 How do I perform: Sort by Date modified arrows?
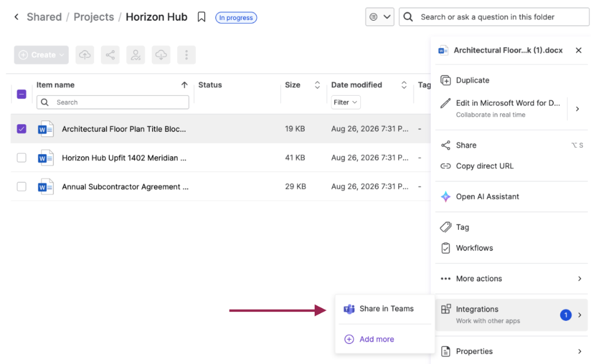[404, 85]
